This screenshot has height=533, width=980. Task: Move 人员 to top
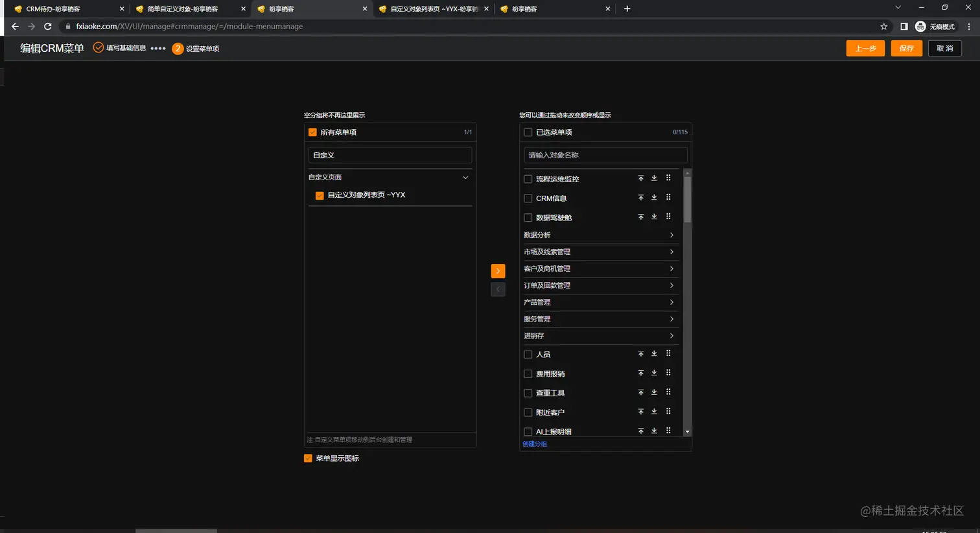pos(640,354)
